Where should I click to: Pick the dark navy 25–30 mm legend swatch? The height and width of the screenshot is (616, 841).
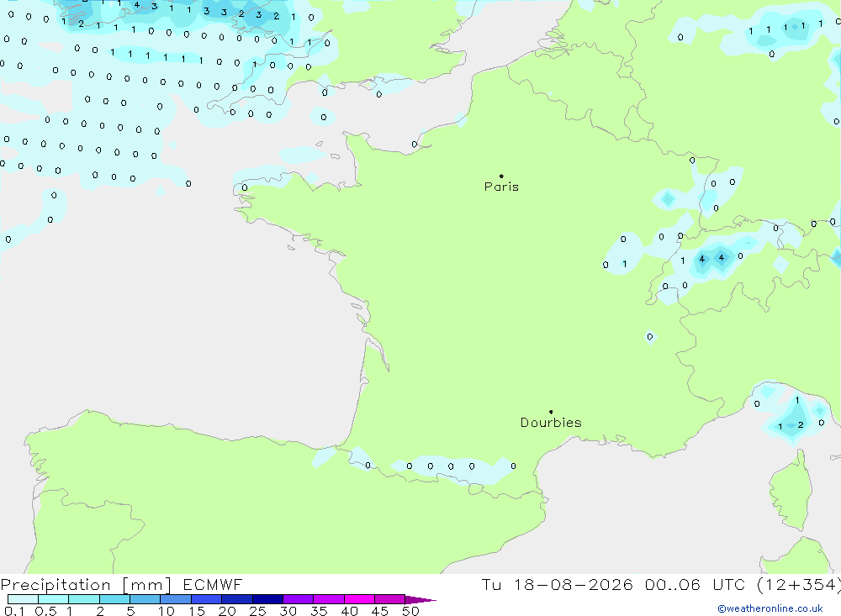(267, 599)
